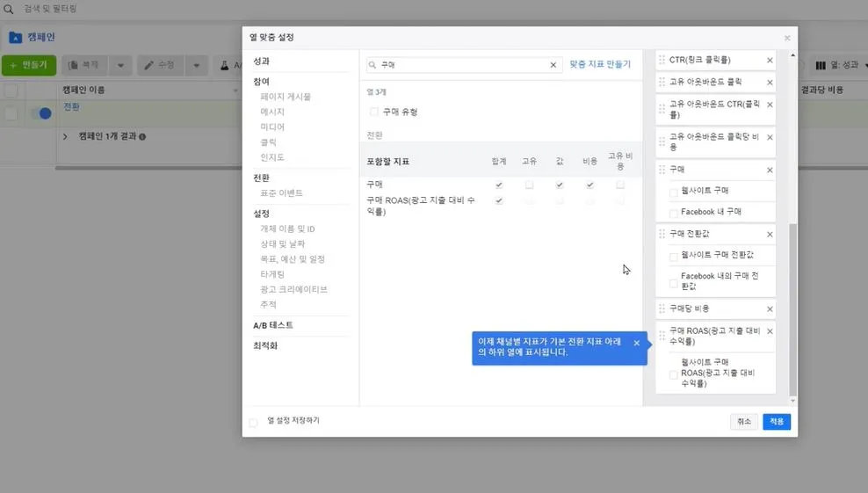Check 웹사이트 구매 ROAS sub-column
Image resolution: width=868 pixels, height=493 pixels.
[674, 375]
